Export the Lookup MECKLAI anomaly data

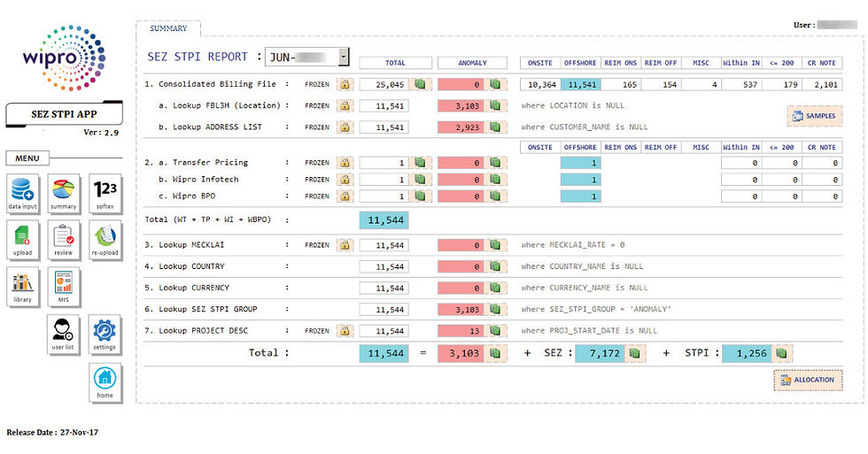pyautogui.click(x=495, y=245)
